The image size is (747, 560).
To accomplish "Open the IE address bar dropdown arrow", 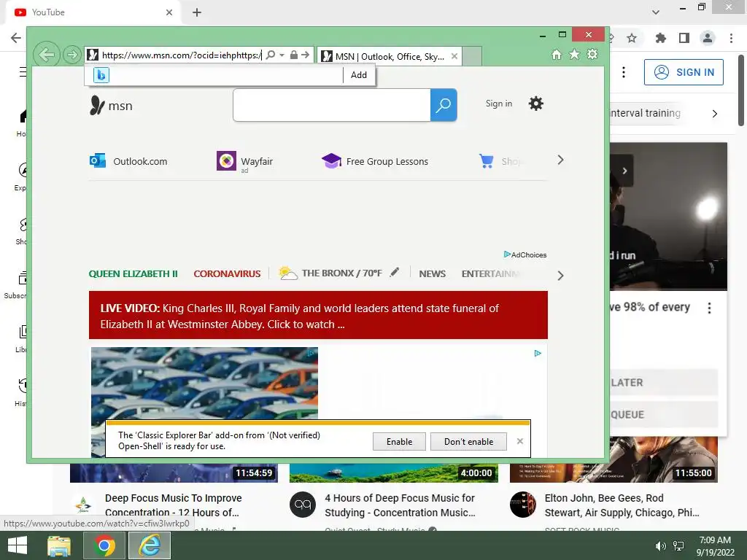I will (282, 55).
